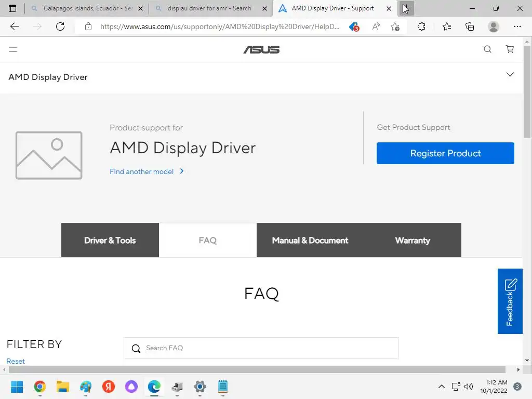
Task: Open the browser profile avatar
Action: coord(494,26)
